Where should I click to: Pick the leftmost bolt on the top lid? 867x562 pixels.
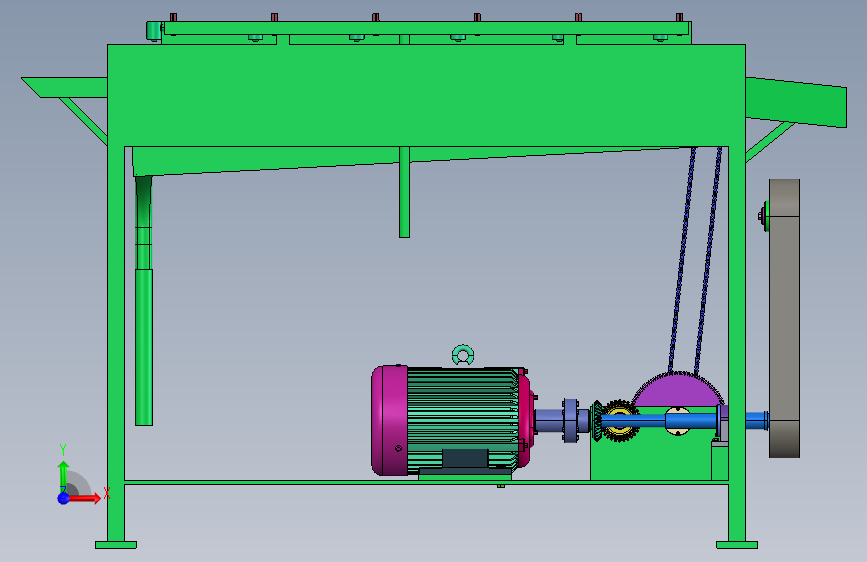(x=173, y=17)
